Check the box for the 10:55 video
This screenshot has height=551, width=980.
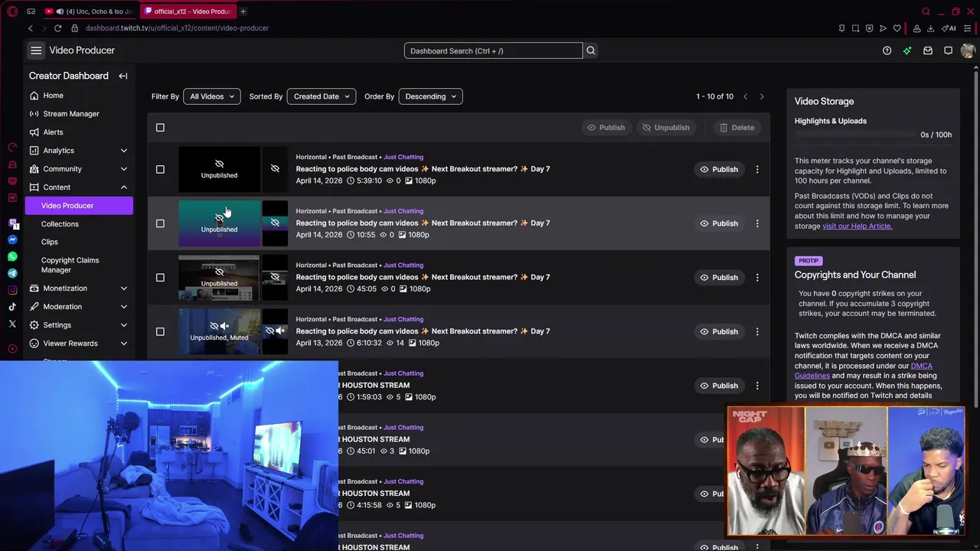point(160,223)
